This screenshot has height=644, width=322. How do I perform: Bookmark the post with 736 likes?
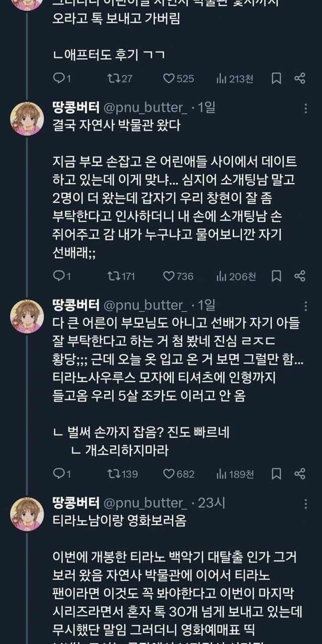276,276
